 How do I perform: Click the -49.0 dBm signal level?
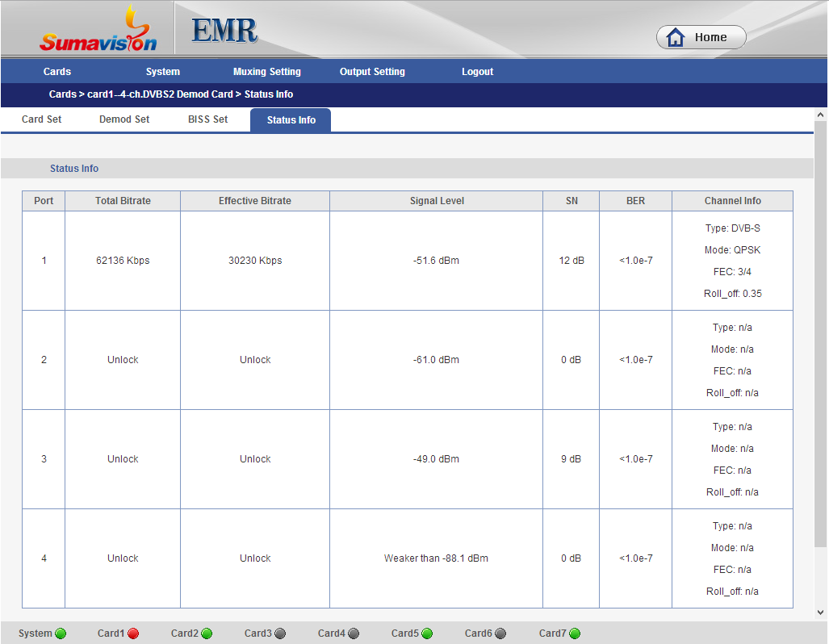pos(436,459)
